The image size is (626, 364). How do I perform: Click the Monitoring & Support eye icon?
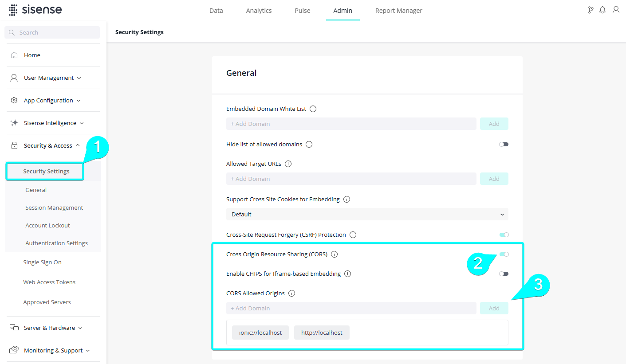(14, 350)
